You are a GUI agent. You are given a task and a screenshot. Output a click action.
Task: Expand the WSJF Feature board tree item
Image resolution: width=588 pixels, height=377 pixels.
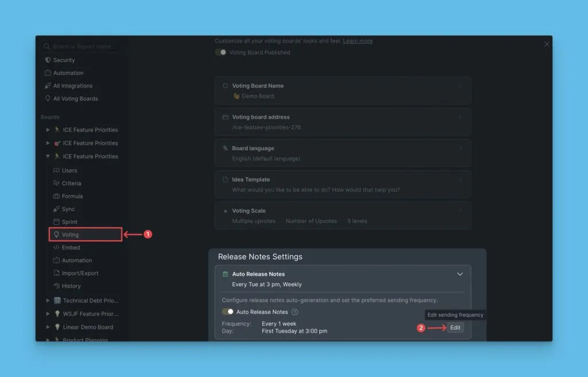pyautogui.click(x=48, y=314)
